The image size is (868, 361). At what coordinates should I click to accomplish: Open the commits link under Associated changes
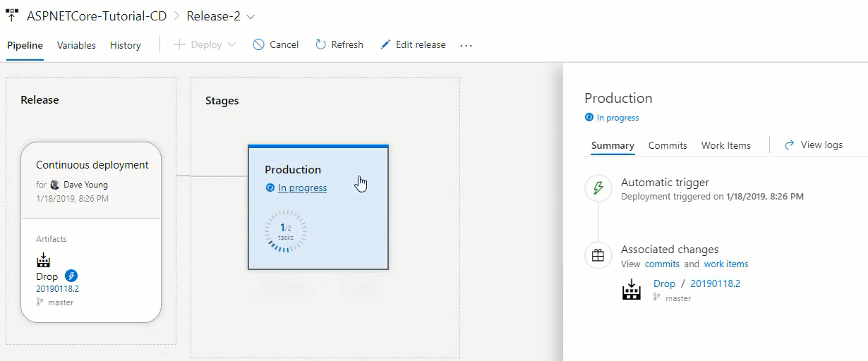pos(662,264)
